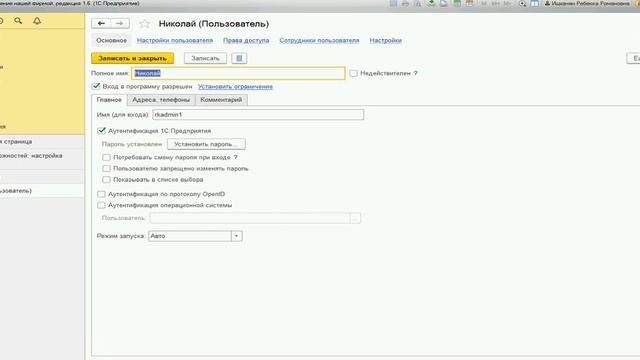Click print icon in title bar
This screenshot has width=640, height=360.
(x=405, y=3)
